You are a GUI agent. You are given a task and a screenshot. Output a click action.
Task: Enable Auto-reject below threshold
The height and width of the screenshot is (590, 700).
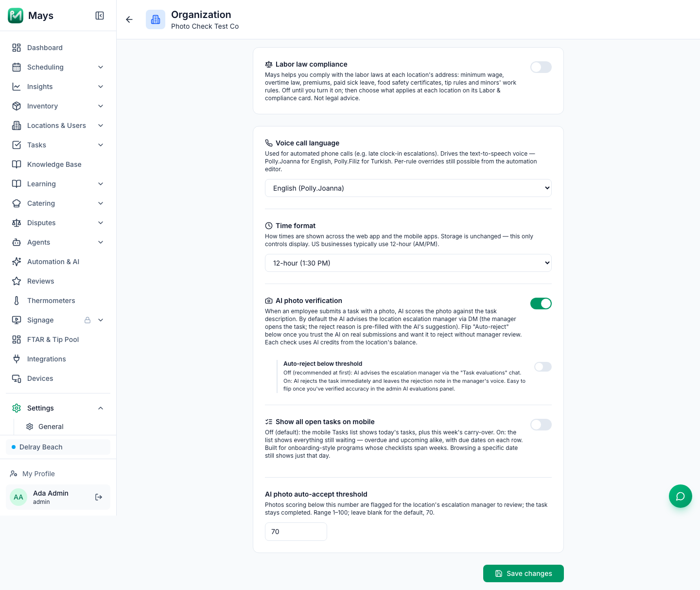[x=543, y=367]
